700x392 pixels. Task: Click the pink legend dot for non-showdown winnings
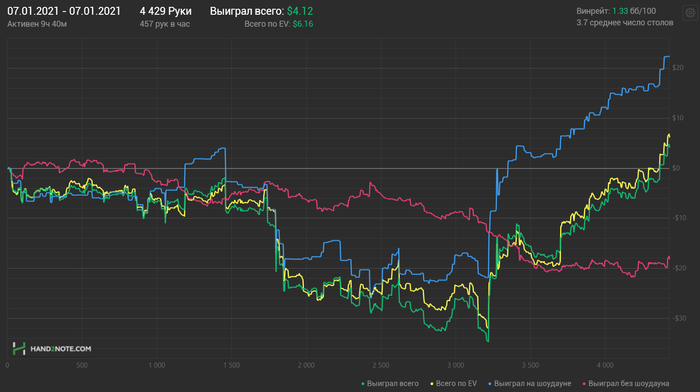coord(584,384)
